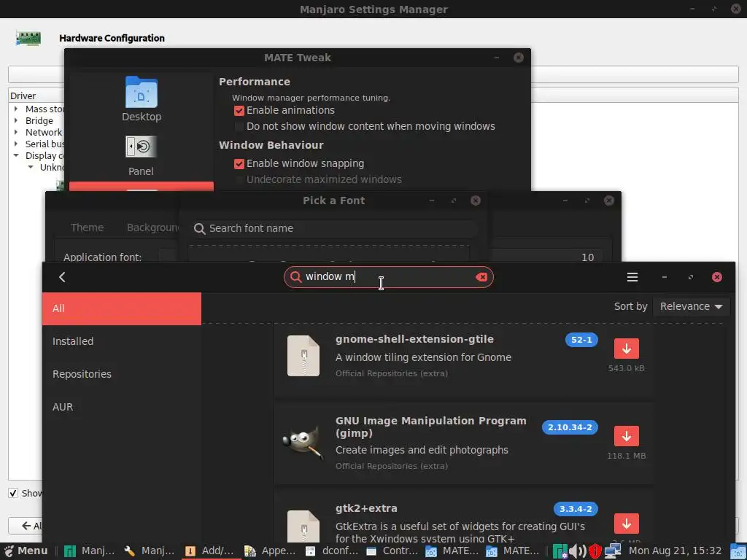Clear the package search text with the delete icon
The width and height of the screenshot is (747, 560).
(481, 277)
